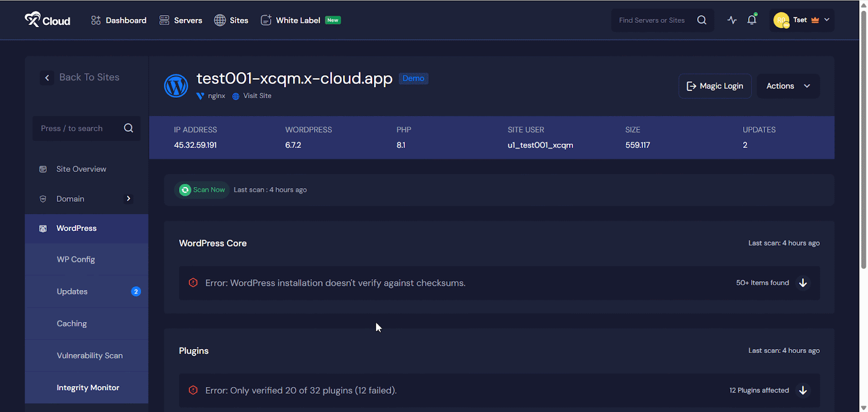Viewport: 868px width, 412px height.
Task: Click the xCloud logo
Action: [x=47, y=20]
